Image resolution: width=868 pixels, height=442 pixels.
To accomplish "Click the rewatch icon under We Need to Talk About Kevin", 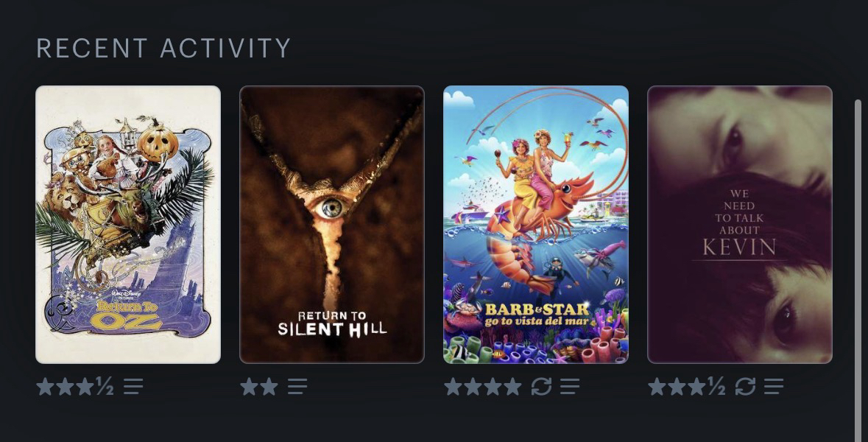I will (x=745, y=387).
